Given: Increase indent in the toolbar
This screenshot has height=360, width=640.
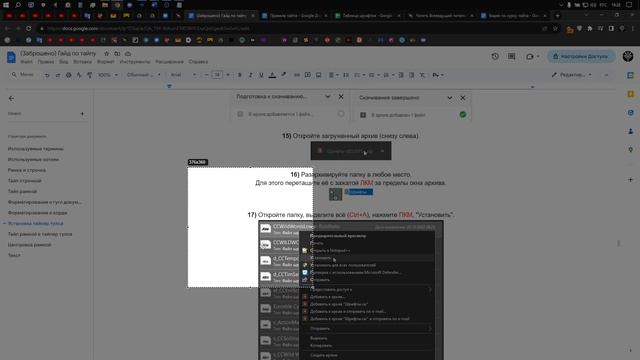Looking at the screenshot, I should 411,75.
